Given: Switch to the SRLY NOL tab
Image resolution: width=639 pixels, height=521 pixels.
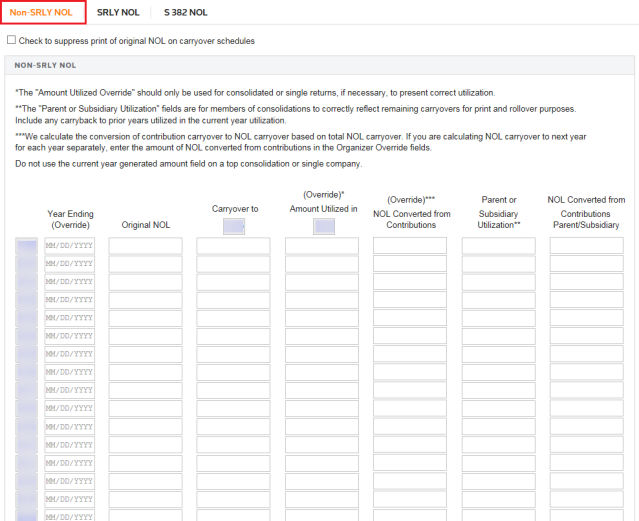Looking at the screenshot, I should 118,13.
